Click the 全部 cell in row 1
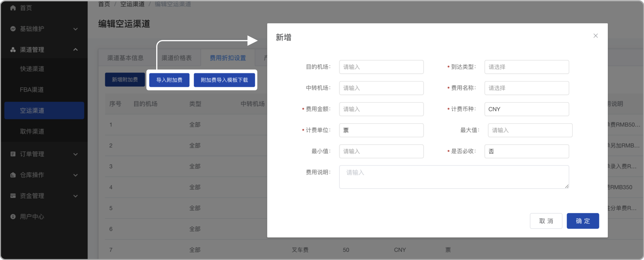Image resolution: width=644 pixels, height=260 pixels. pos(195,125)
